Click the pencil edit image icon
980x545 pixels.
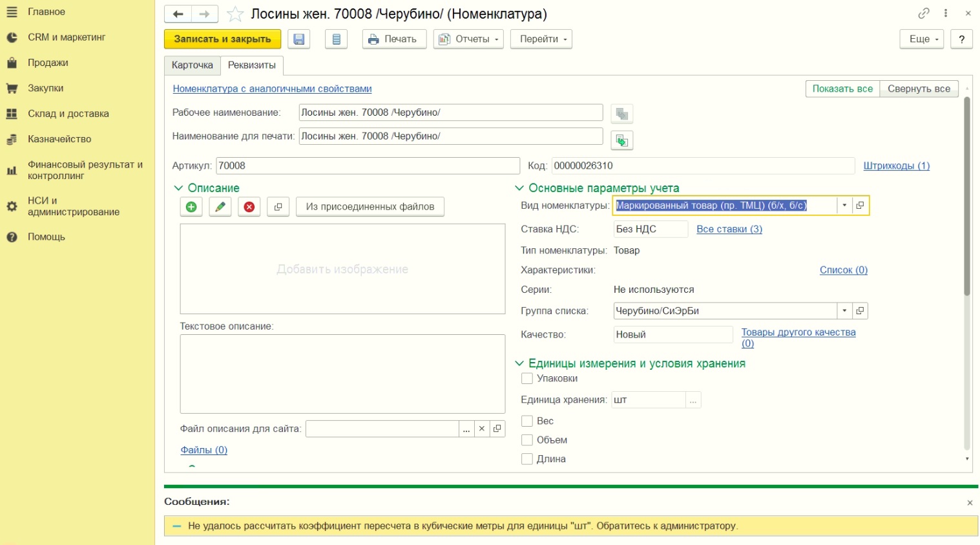[220, 207]
